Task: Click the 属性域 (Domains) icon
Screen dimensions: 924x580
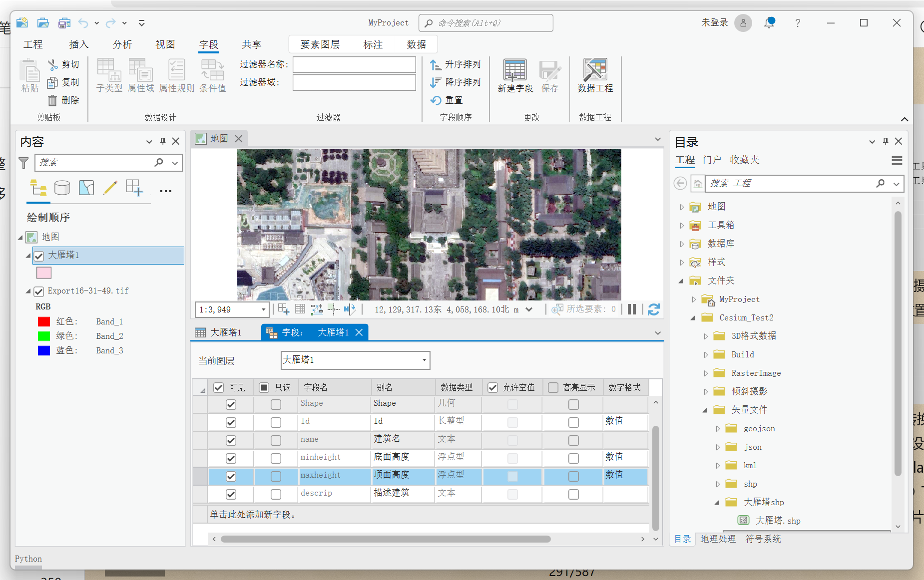Action: (140, 70)
